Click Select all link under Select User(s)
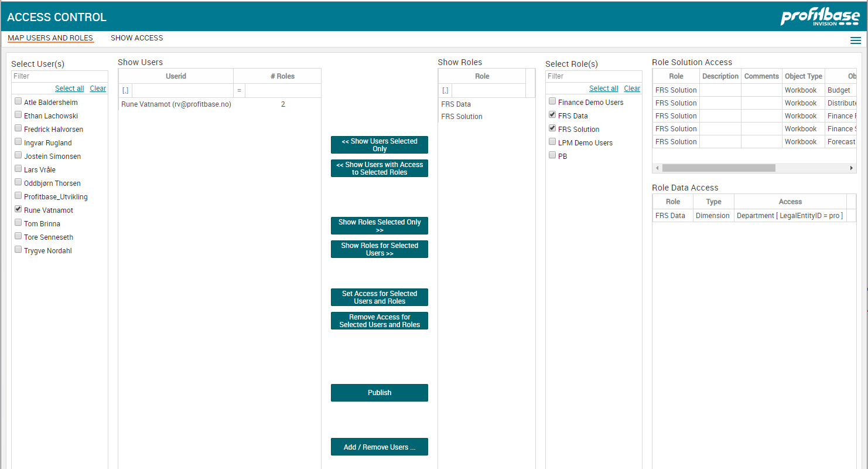 click(x=69, y=89)
